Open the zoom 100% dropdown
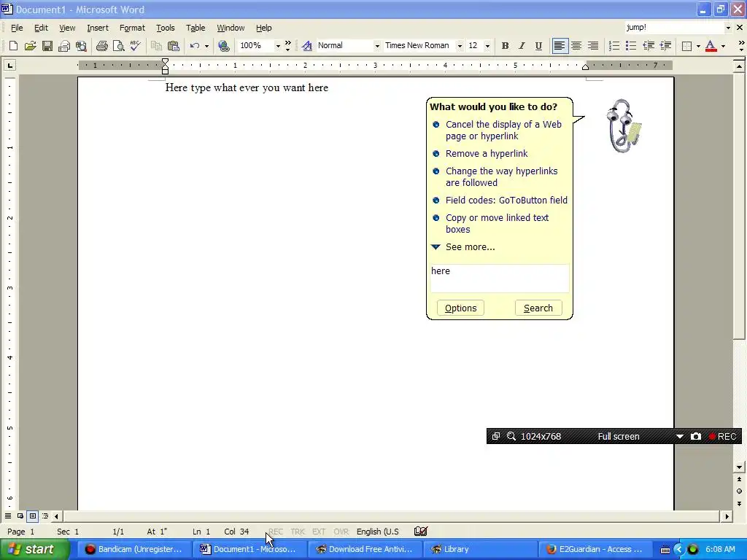This screenshot has width=747, height=560. (x=278, y=46)
